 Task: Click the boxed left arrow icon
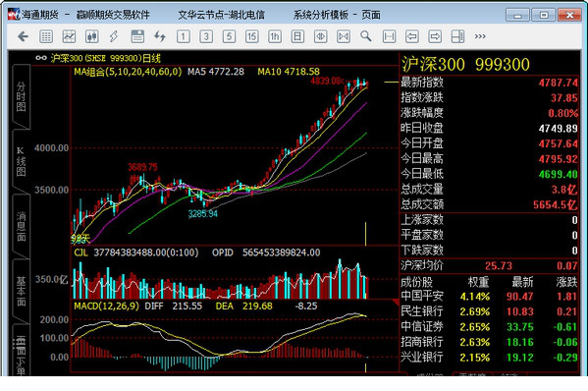tap(411, 36)
